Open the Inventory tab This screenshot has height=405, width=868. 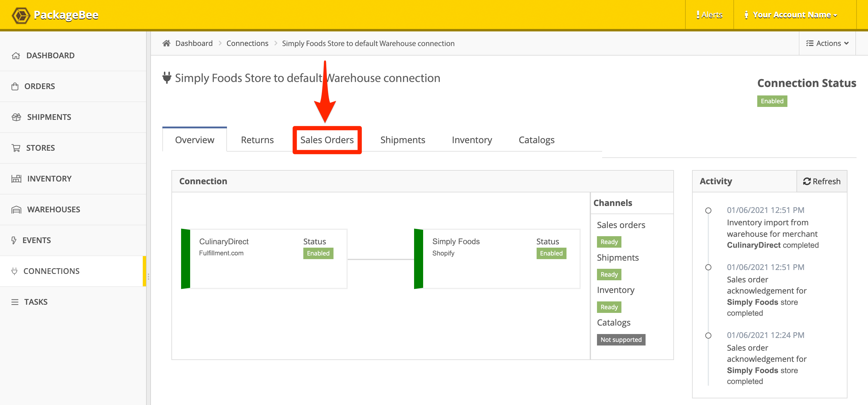click(x=472, y=140)
